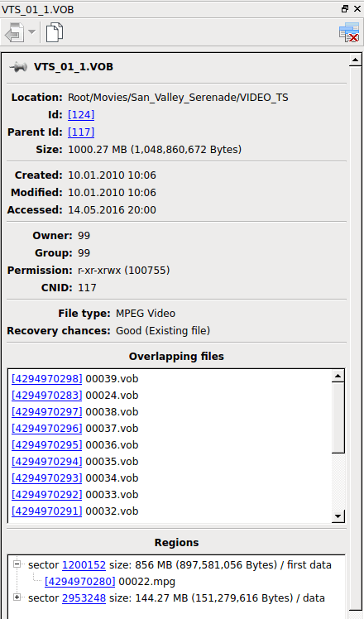This screenshot has width=364, height=619.
Task: Click the pin icon beside VTS_01_1.VOB
Action: point(19,67)
